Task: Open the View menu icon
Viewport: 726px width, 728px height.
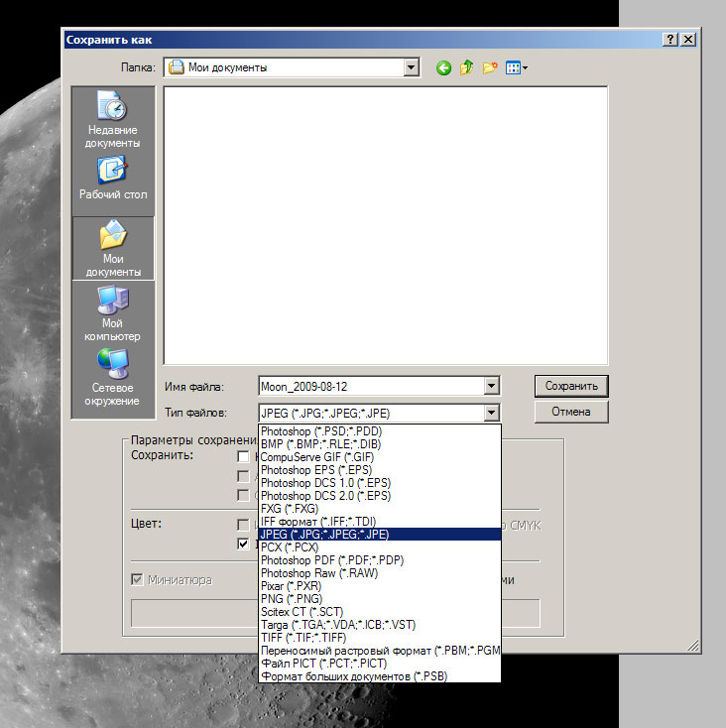Action: coord(516,67)
